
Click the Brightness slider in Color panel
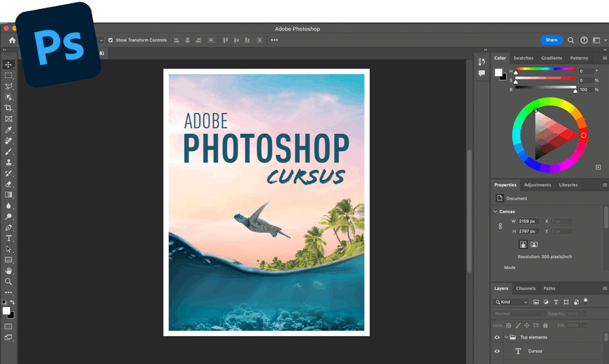point(545,87)
